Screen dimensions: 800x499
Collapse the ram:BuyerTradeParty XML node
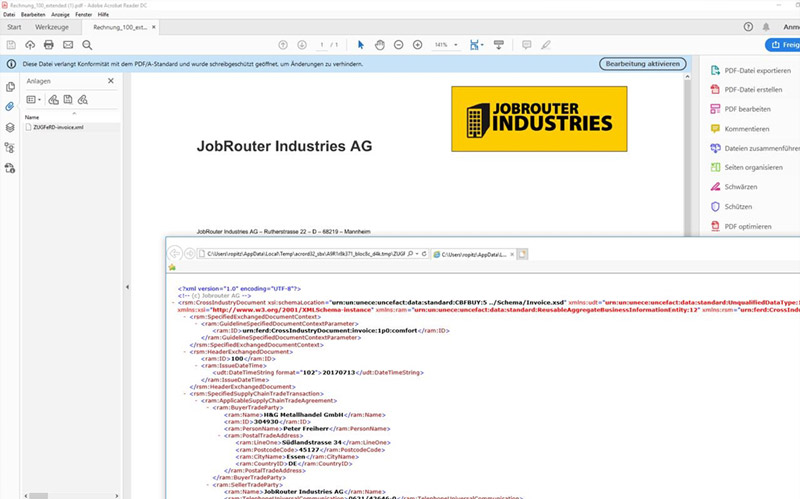pyautogui.click(x=208, y=408)
